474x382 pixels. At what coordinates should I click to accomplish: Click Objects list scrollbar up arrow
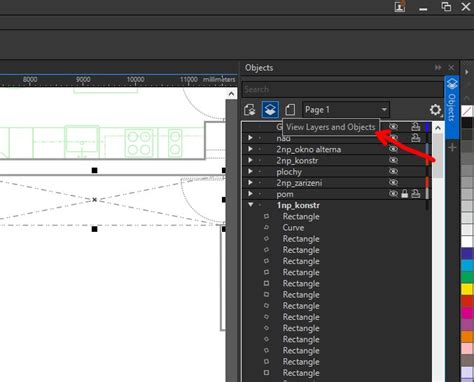pyautogui.click(x=438, y=128)
